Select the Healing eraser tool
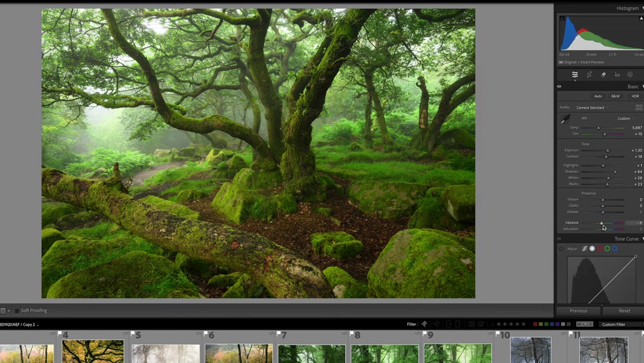The width and height of the screenshot is (644, 363). (603, 75)
